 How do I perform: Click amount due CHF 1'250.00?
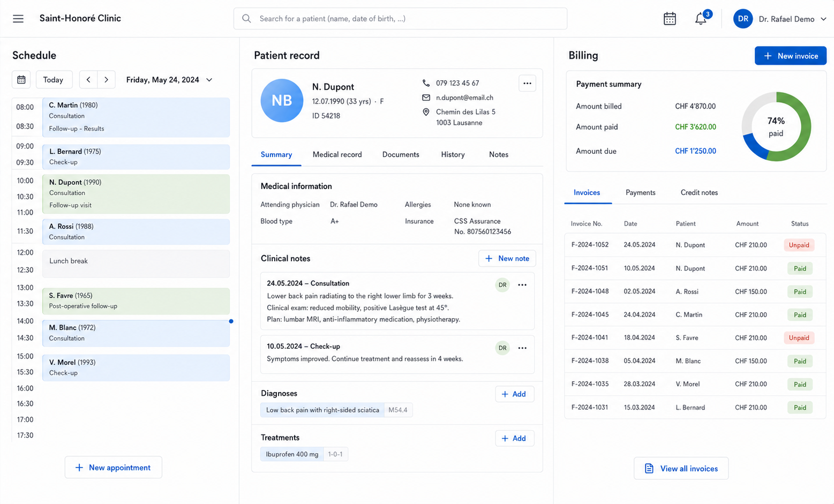(695, 151)
